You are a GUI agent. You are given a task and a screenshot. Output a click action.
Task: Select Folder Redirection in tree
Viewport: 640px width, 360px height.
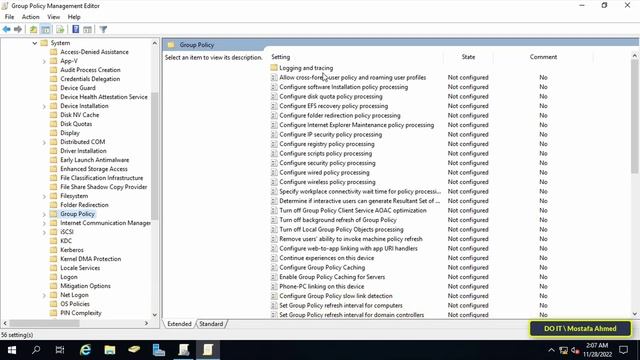pos(84,205)
